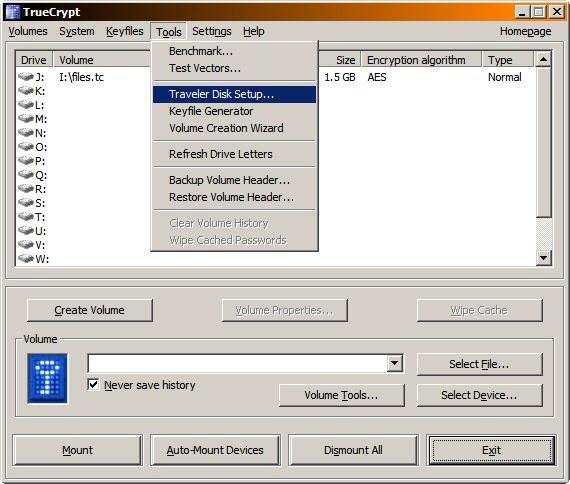The height and width of the screenshot is (484, 570).
Task: Open the Keyfiles menu
Action: [x=125, y=31]
